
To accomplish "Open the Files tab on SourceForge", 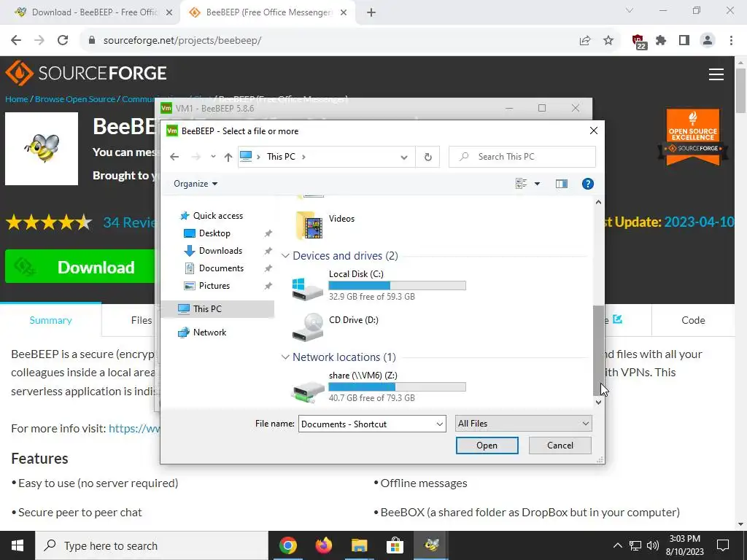I will pyautogui.click(x=142, y=321).
